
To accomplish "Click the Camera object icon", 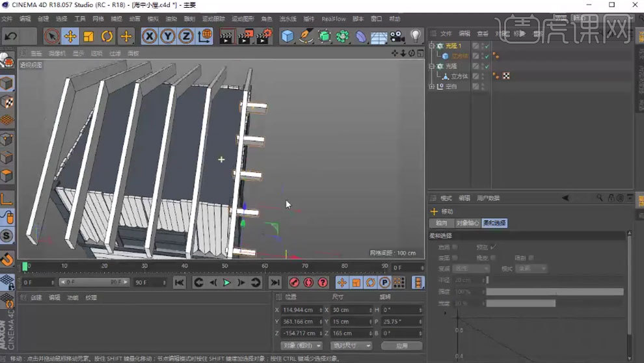I will pos(397,36).
